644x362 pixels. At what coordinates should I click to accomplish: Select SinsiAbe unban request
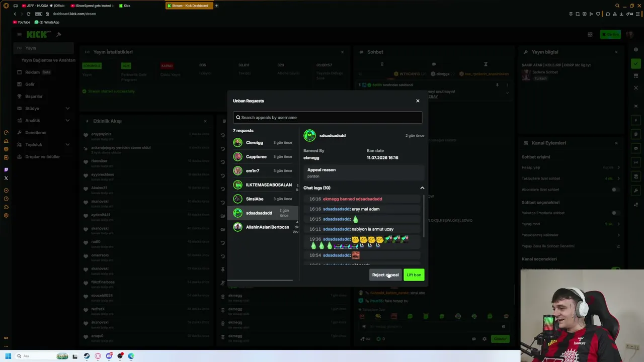(263, 199)
